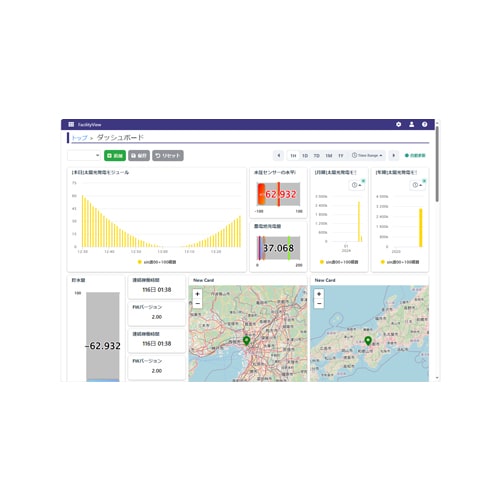Open settings via gear icon in header
Screen dimensions: 500x500
tap(398, 124)
